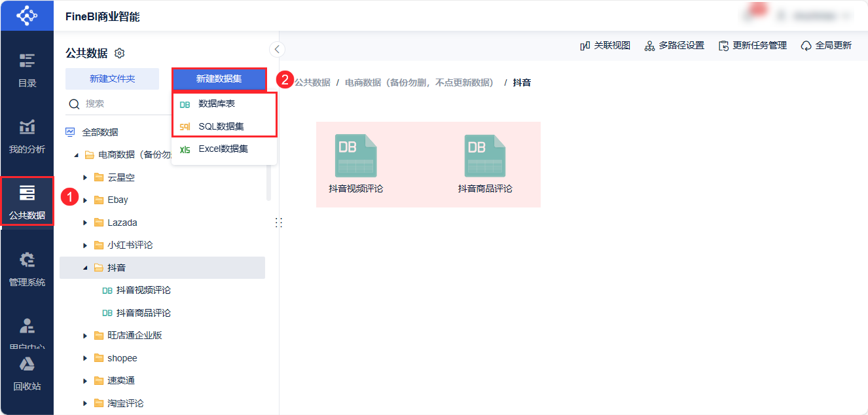Collapse the 抖音 folder arrow
This screenshot has width=868, height=415.
(85, 268)
